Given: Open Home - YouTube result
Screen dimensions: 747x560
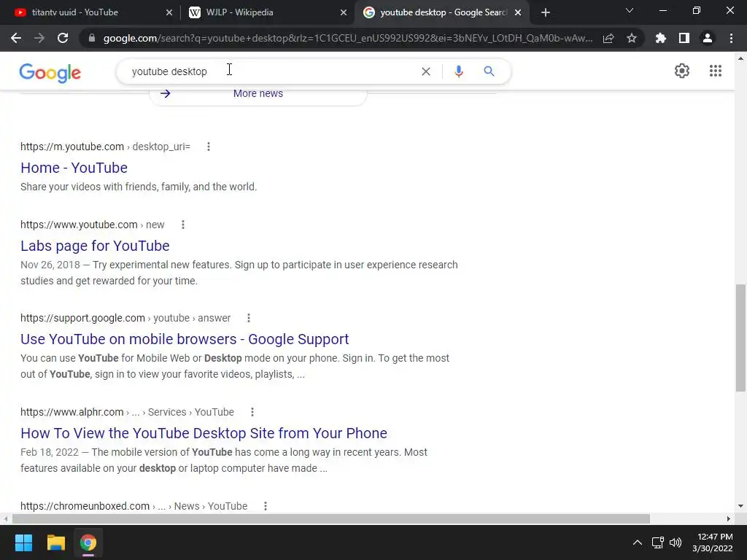Looking at the screenshot, I should (x=74, y=168).
